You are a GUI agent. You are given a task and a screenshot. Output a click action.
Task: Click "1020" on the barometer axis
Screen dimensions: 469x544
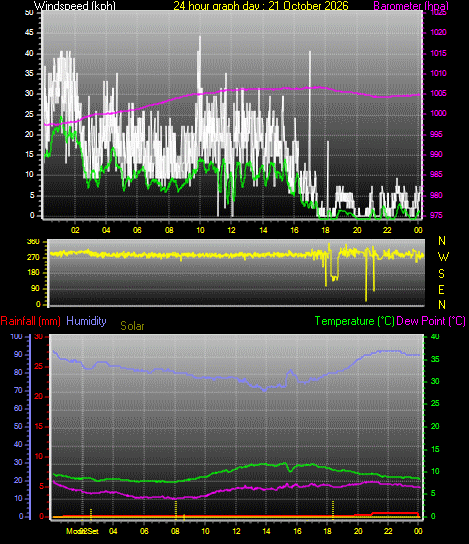[x=438, y=33]
